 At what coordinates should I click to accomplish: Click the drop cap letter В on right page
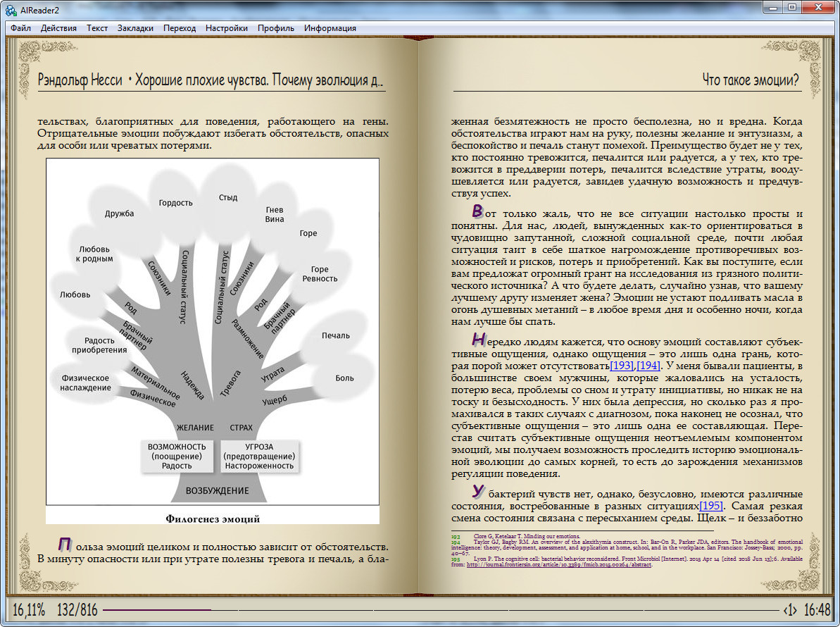point(477,211)
